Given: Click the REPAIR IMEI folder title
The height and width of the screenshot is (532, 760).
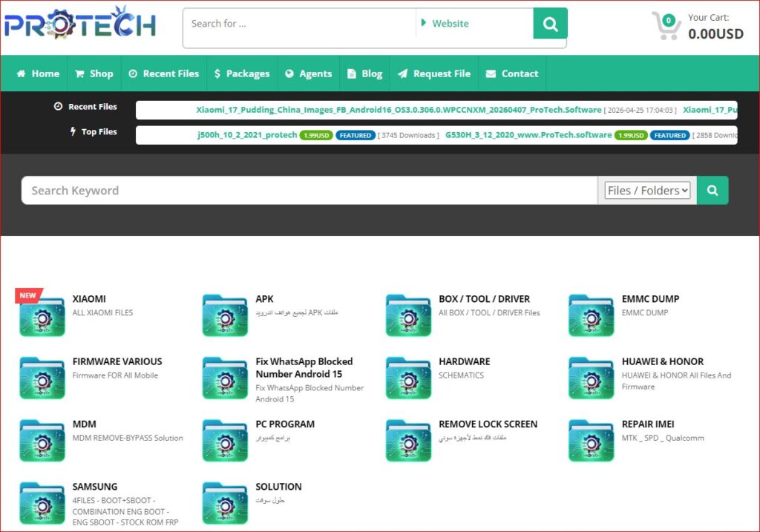Looking at the screenshot, I should (x=648, y=424).
